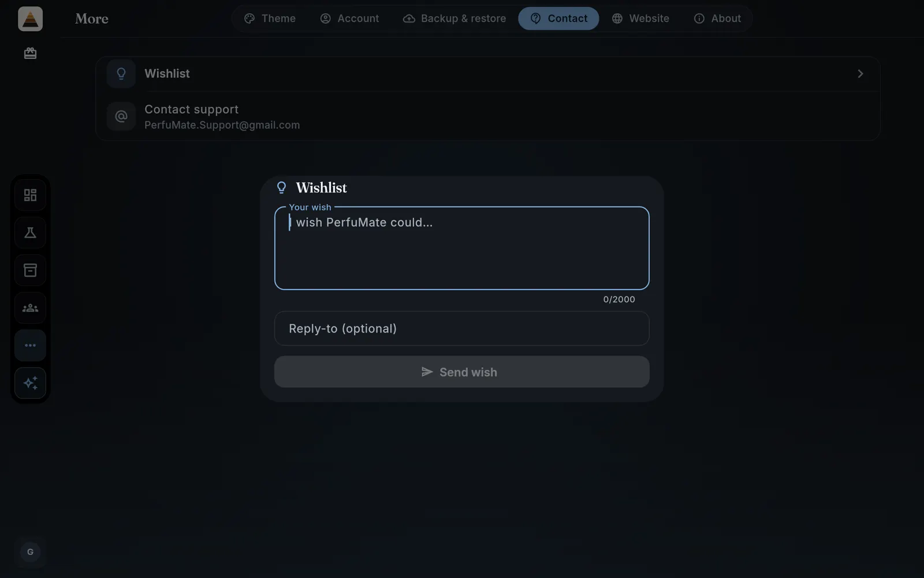Click the Reply-to (optional) field
Image resolution: width=924 pixels, height=578 pixels.
(462, 328)
